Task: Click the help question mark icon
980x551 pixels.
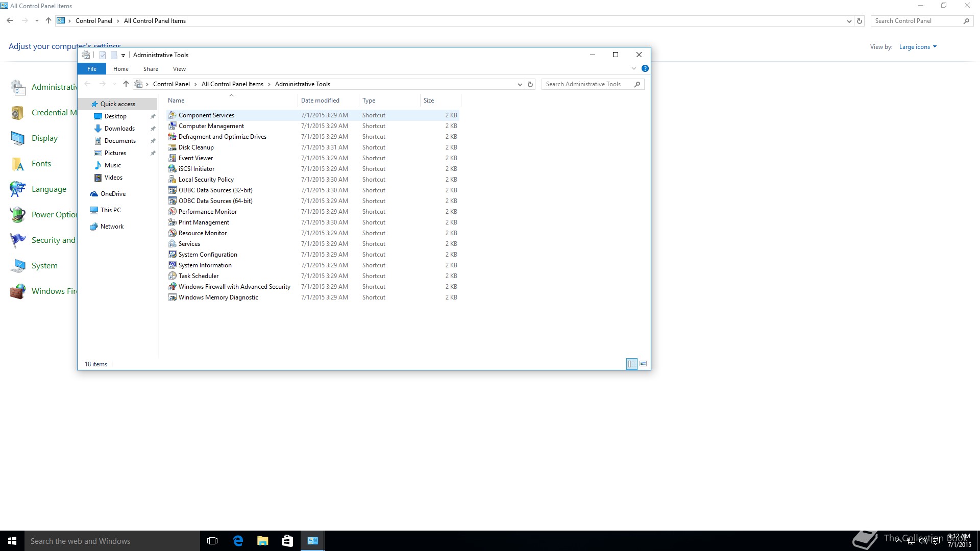Action: point(645,68)
